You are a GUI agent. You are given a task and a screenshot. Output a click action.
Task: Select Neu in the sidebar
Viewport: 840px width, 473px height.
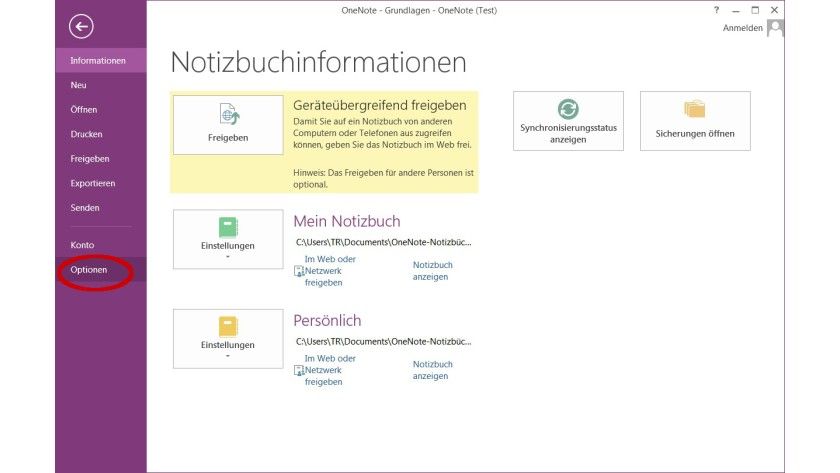click(101, 85)
